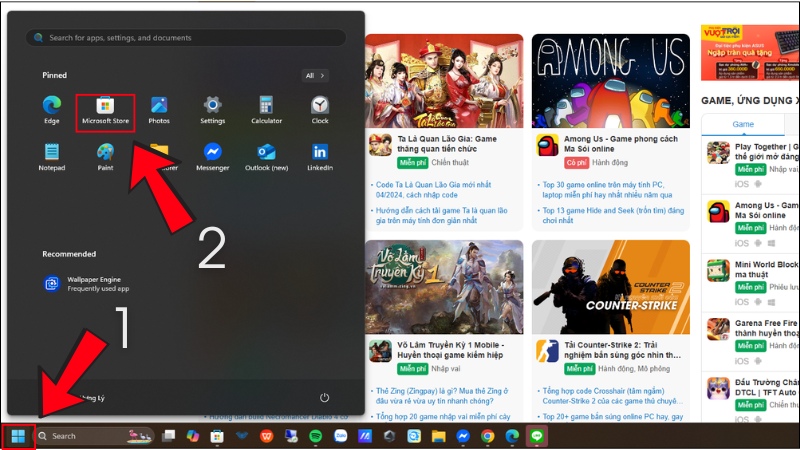Open Outlook (new) pinned app

click(266, 156)
